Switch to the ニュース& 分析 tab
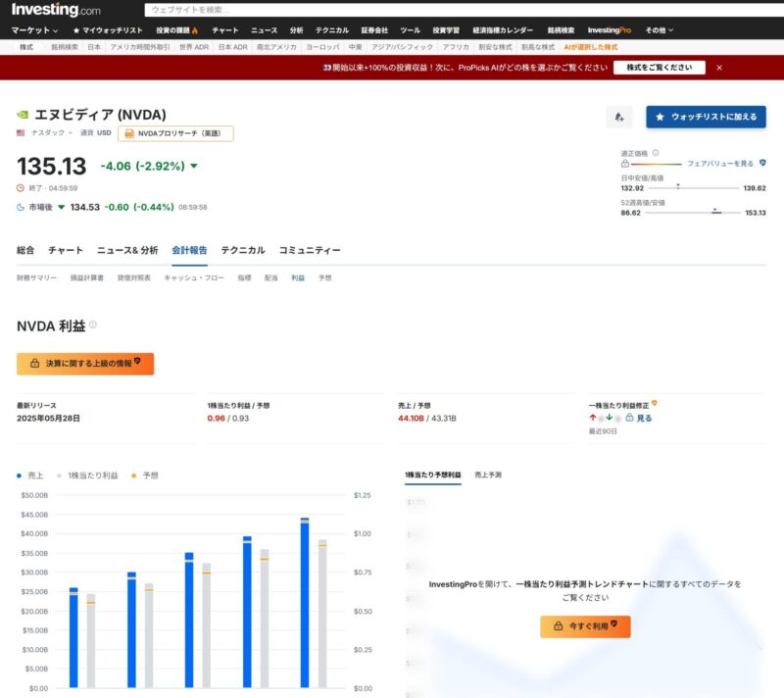This screenshot has width=784, height=698. (127, 250)
